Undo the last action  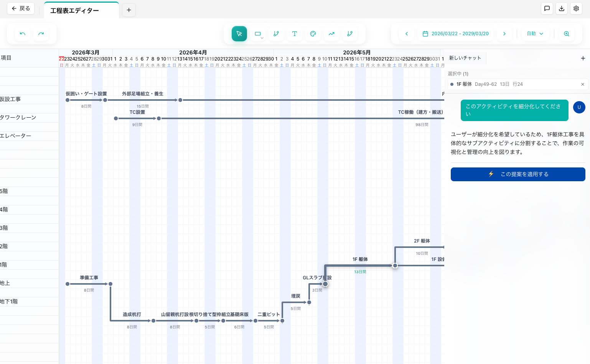pyautogui.click(x=23, y=34)
